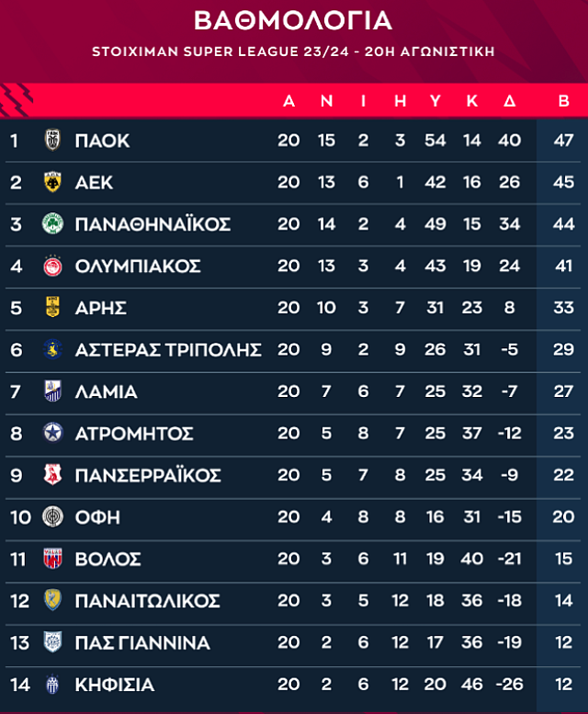Click the Kifisia team crest icon
588x714 pixels.
point(51,685)
